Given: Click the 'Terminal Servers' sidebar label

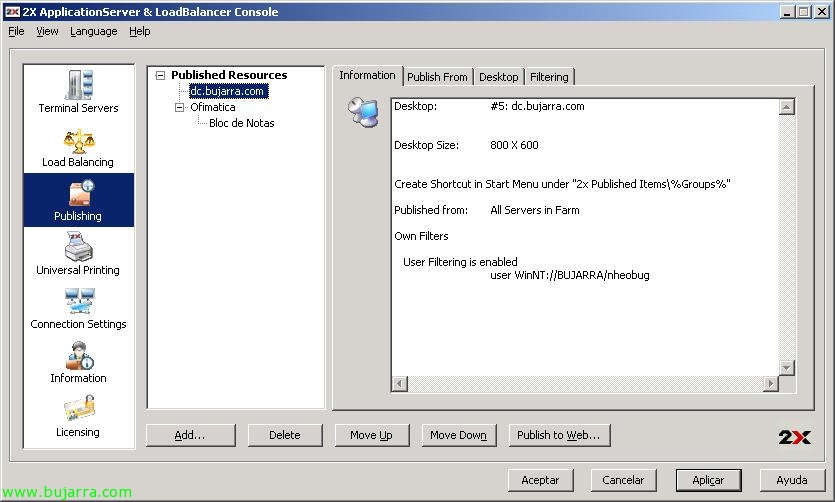Looking at the screenshot, I should 78,108.
